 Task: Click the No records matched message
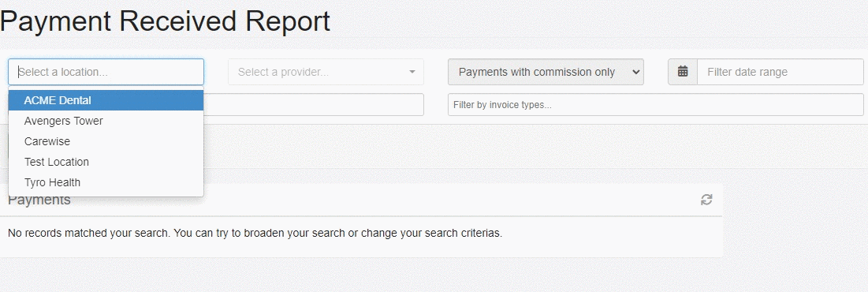[x=255, y=234]
